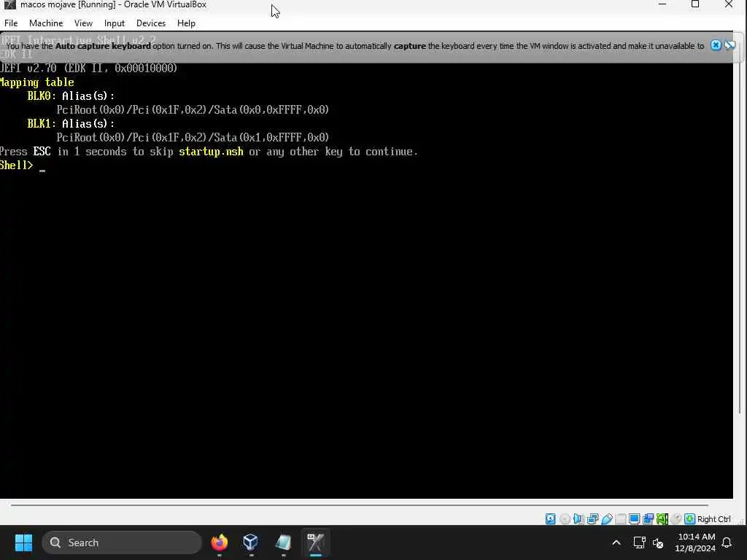Open the display status indicator
The width and height of the screenshot is (747, 560).
click(x=634, y=519)
